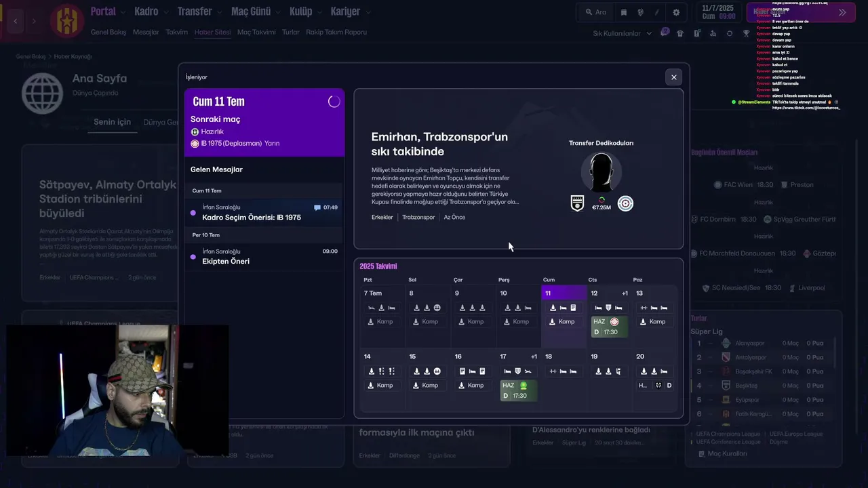This screenshot has height=488, width=868.
Task: Click the +1 indicator on day 12
Action: 625,293
